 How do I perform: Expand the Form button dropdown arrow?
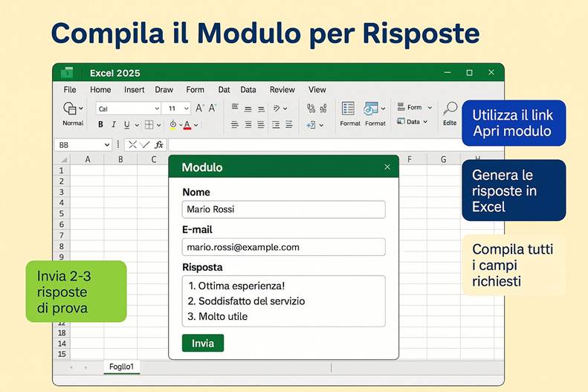430,107
